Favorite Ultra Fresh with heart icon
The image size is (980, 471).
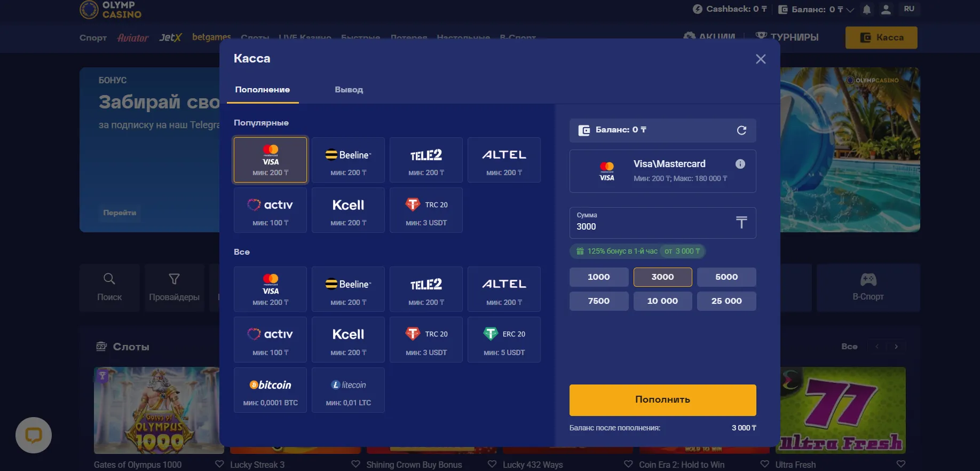(901, 464)
